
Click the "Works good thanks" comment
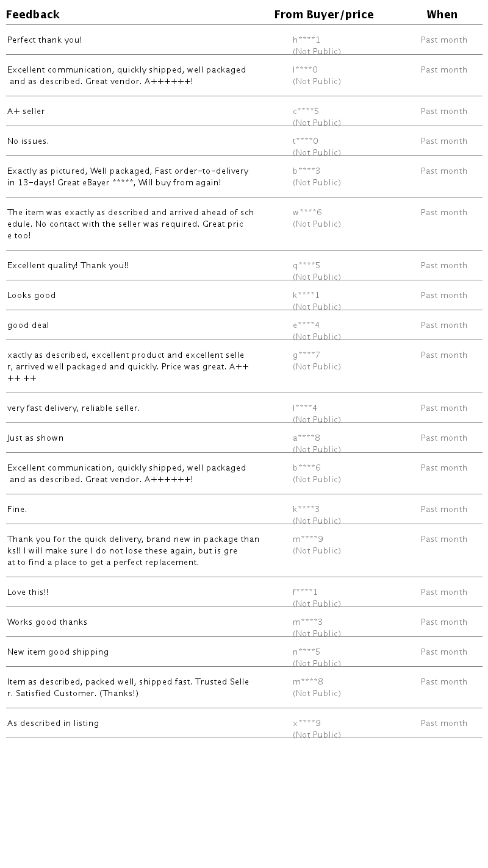(47, 622)
